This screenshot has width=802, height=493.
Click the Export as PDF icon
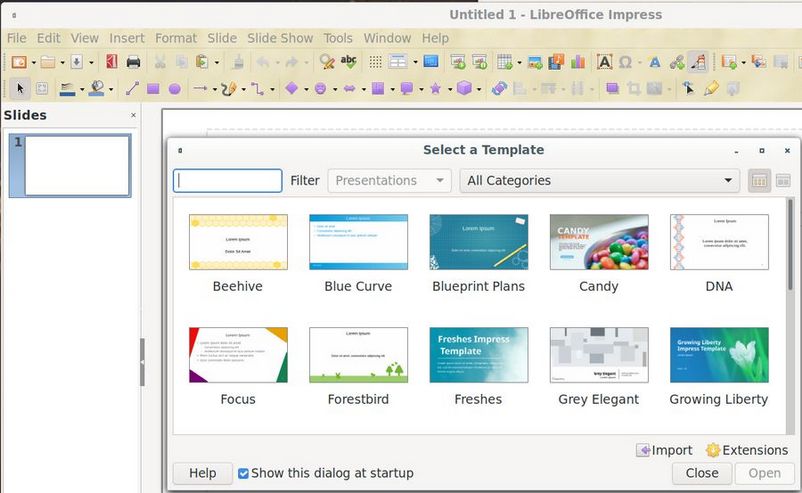111,62
